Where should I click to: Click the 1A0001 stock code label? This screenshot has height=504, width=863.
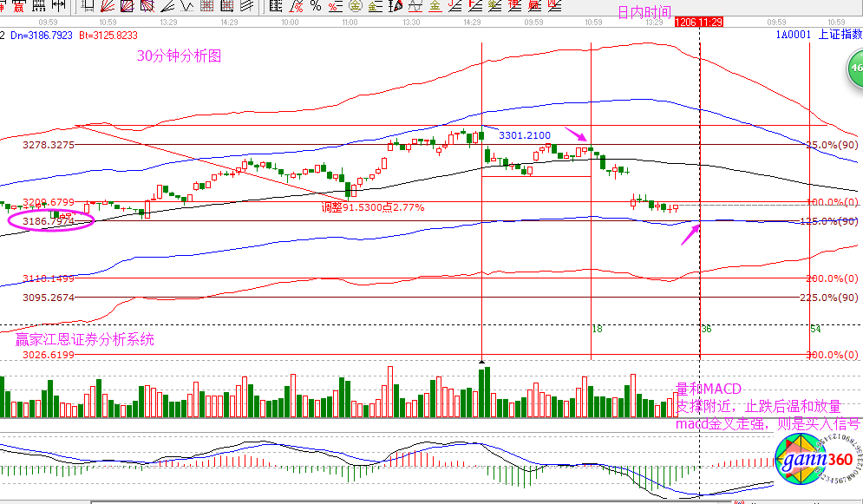pyautogui.click(x=794, y=35)
